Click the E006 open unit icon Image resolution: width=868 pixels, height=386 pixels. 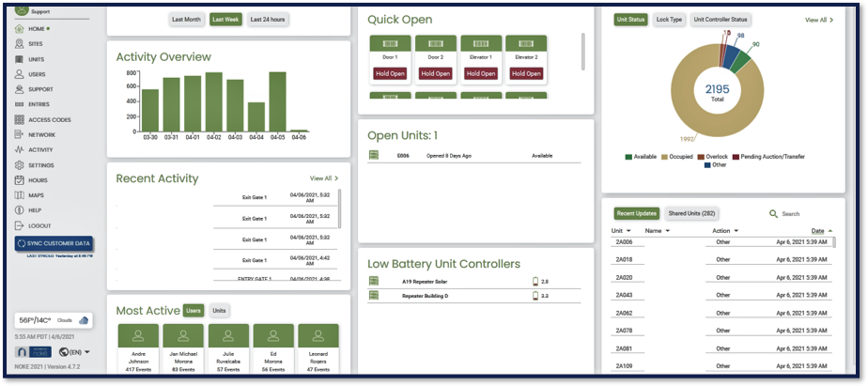point(374,156)
